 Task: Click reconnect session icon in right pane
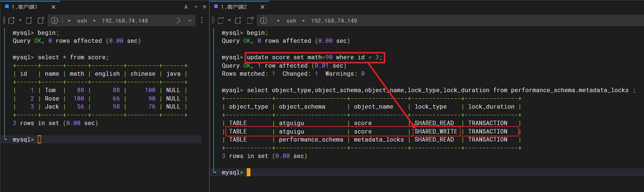(250, 20)
